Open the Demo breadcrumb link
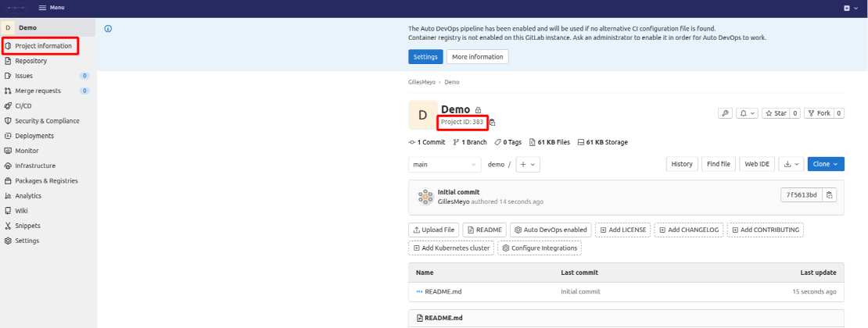 [x=452, y=82]
